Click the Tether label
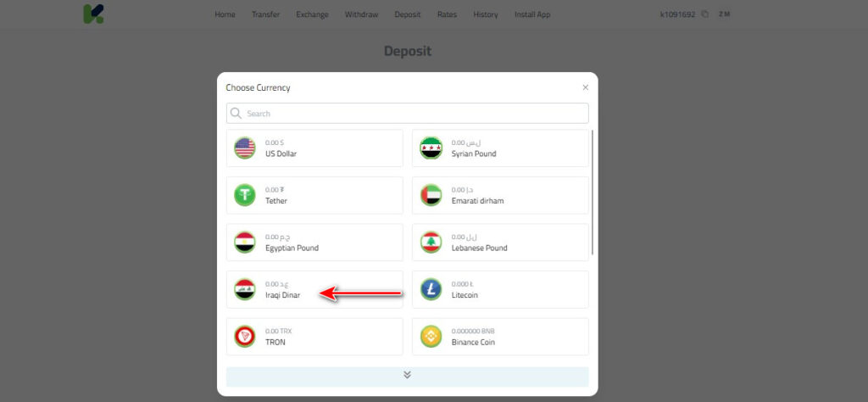The height and width of the screenshot is (402, 868). pos(276,200)
